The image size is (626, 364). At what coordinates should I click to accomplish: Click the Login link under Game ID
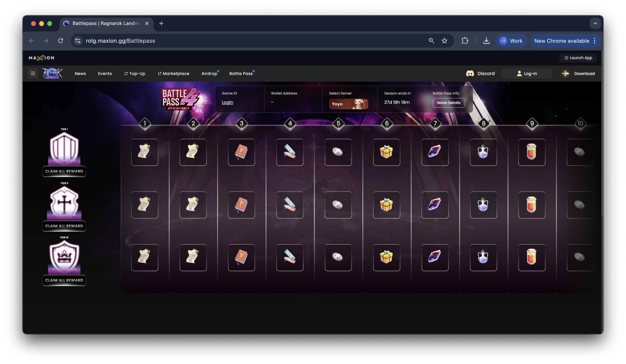point(227,102)
